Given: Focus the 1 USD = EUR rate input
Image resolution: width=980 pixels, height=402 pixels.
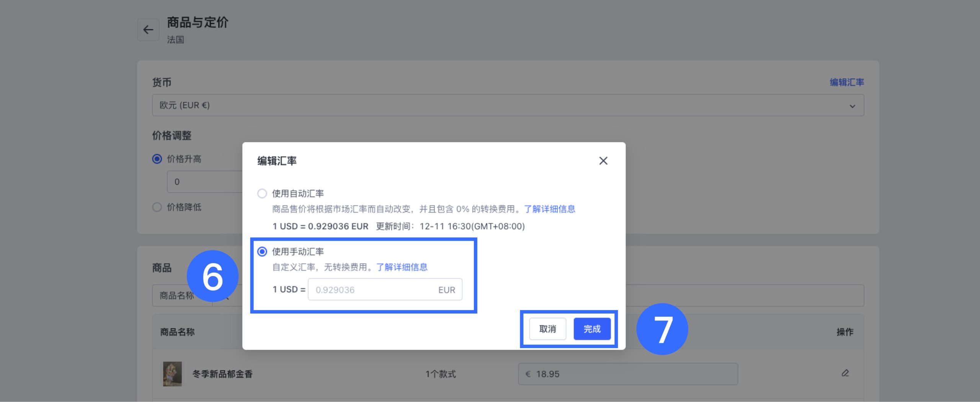Looking at the screenshot, I should [373, 290].
